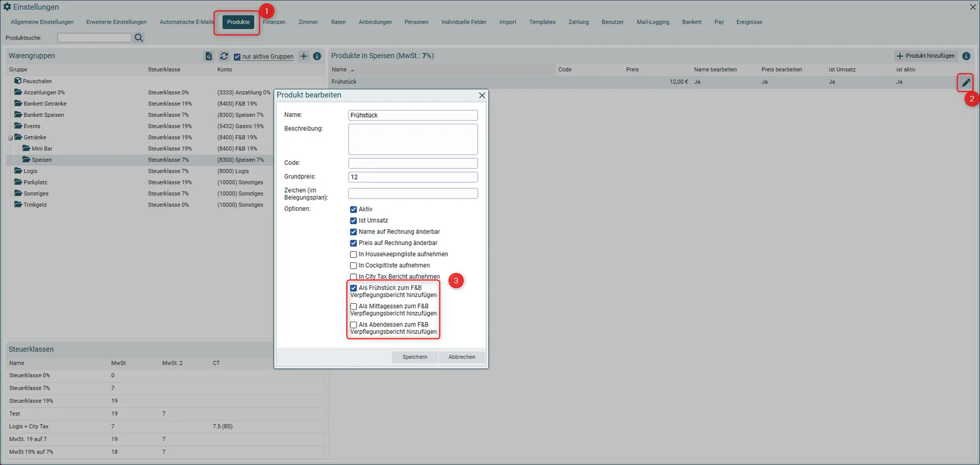Screen dimensions: 980x465
Task: Click the Anzahlungen 0% folder icon
Action: [18, 92]
